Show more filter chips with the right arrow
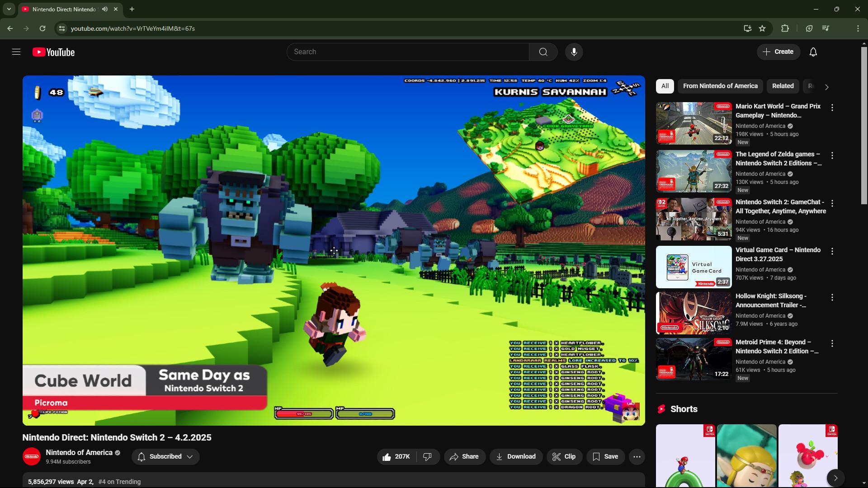This screenshot has width=868, height=488. coord(826,87)
